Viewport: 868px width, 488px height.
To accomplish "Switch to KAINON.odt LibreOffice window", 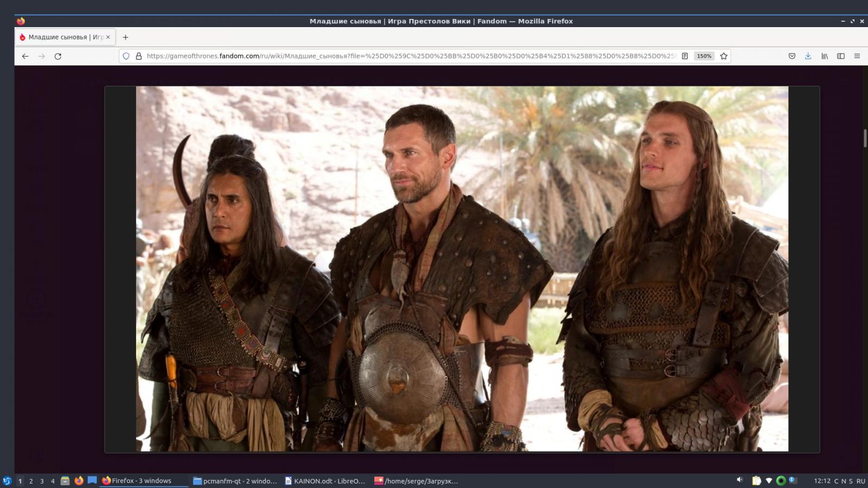I will [325, 481].
